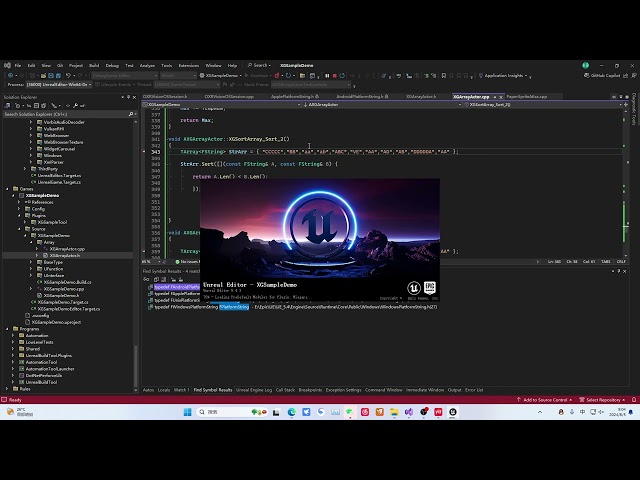Switch to the Error List tab
640x480 pixels.
[474, 390]
